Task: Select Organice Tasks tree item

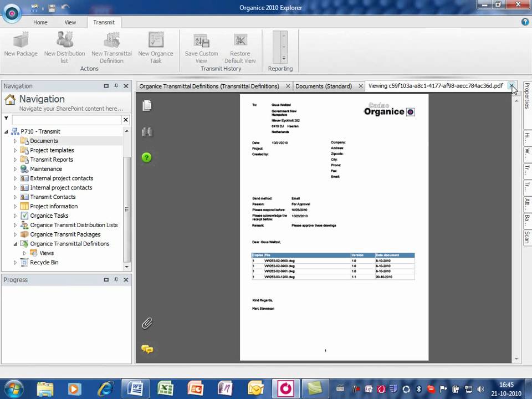Action: (49, 216)
